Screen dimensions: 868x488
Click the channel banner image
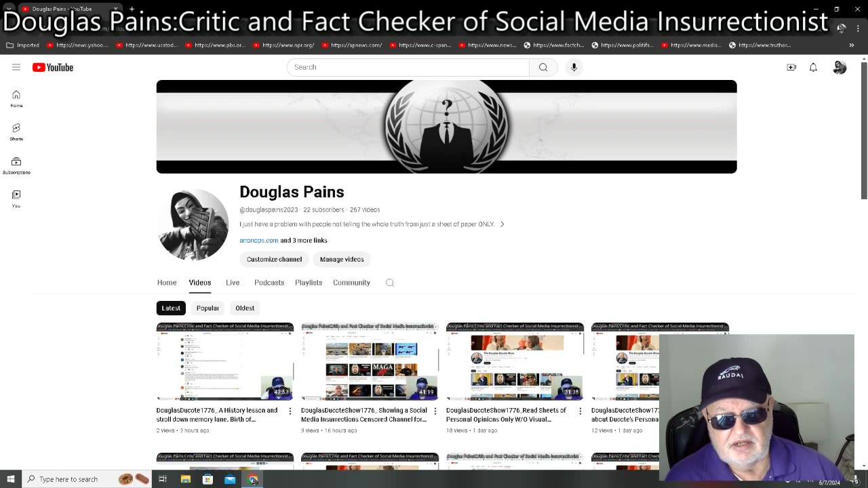pyautogui.click(x=446, y=127)
